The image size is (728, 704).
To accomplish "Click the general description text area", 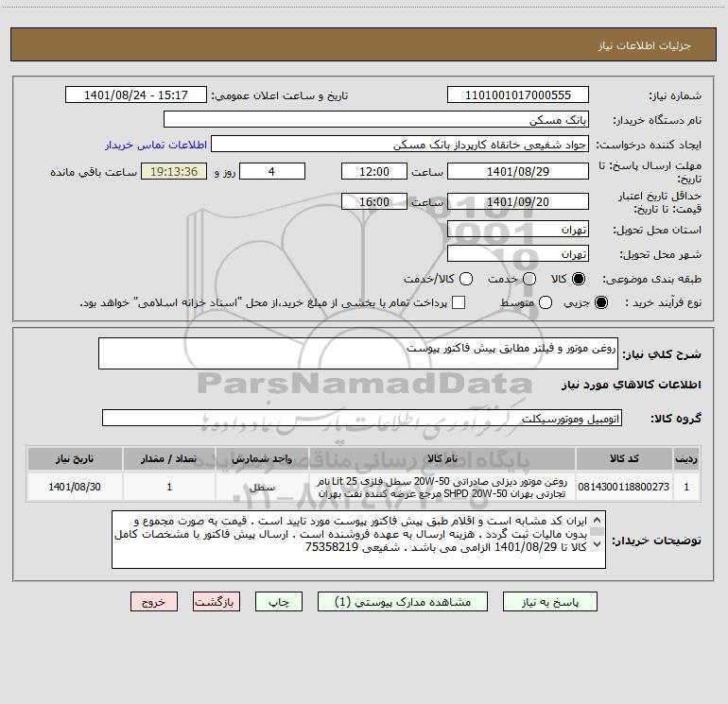I will point(358,353).
